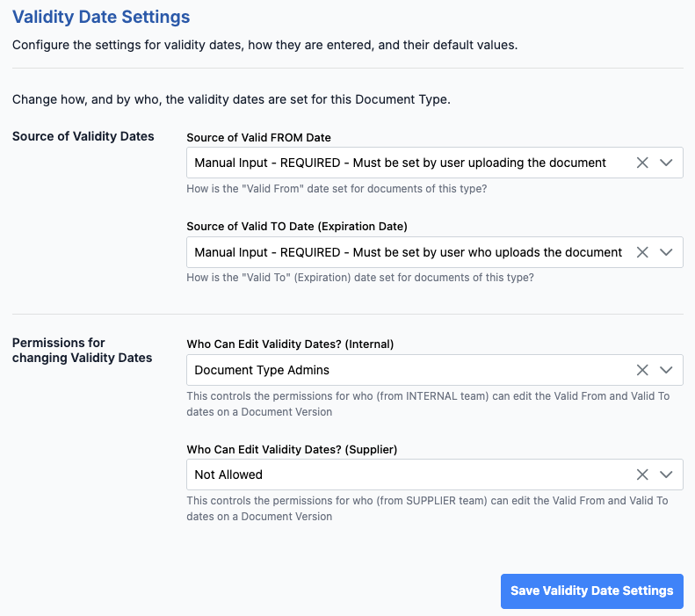Click the Valid FROM Date combo box field
695x616 pixels.
400,163
